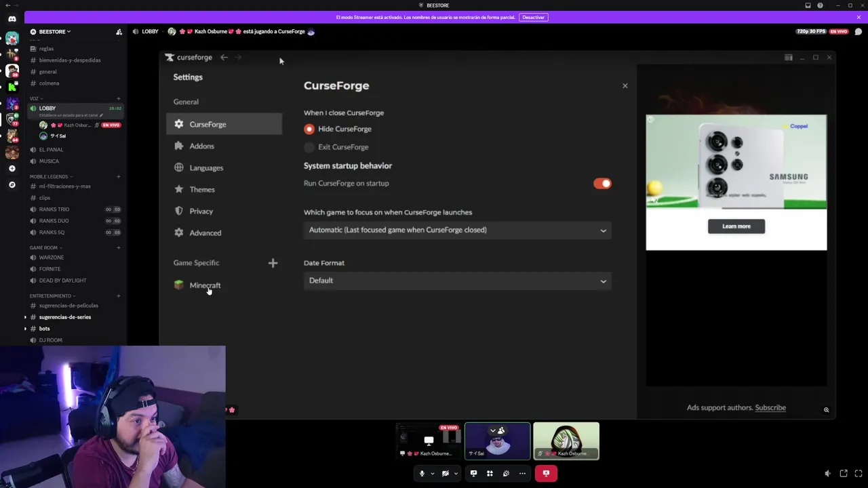Open the Discord inbox icon
This screenshot has width=868, height=488.
click(x=808, y=5)
